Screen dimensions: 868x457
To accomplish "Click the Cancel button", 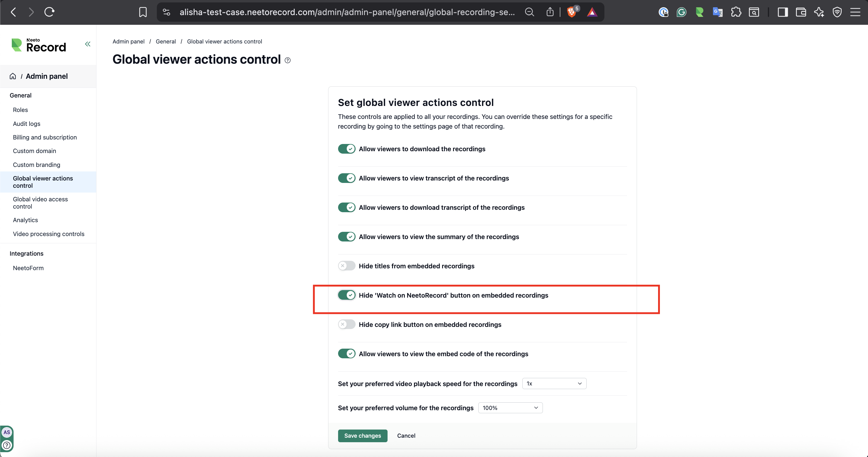I will [x=406, y=436].
